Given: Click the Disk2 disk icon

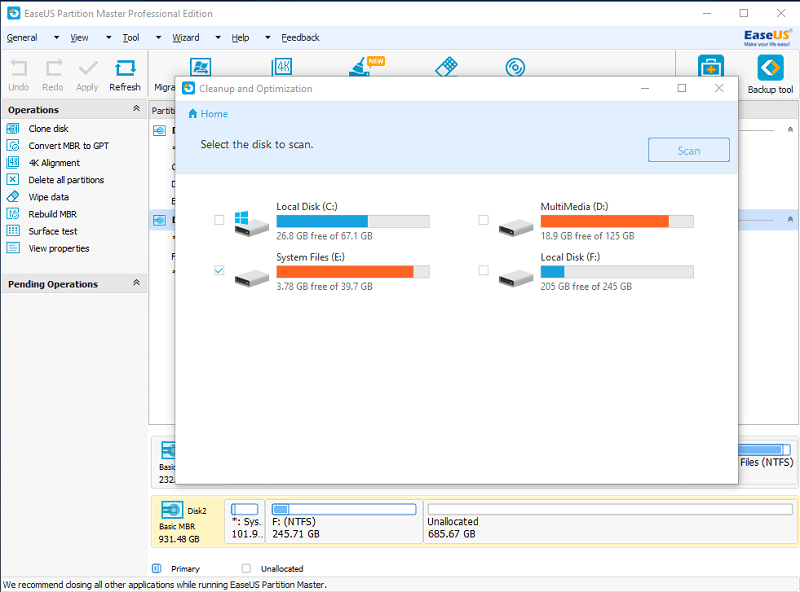Looking at the screenshot, I should [172, 510].
